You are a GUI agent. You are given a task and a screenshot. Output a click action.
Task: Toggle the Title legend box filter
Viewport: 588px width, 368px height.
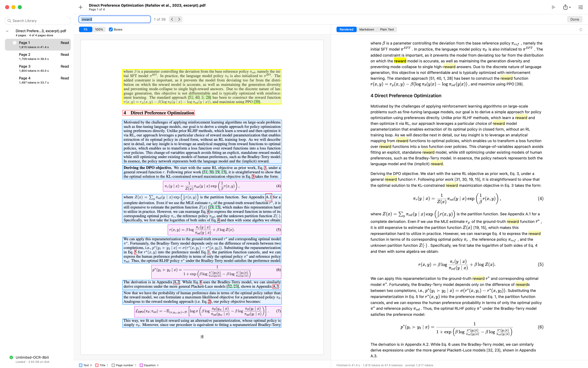click(97, 365)
